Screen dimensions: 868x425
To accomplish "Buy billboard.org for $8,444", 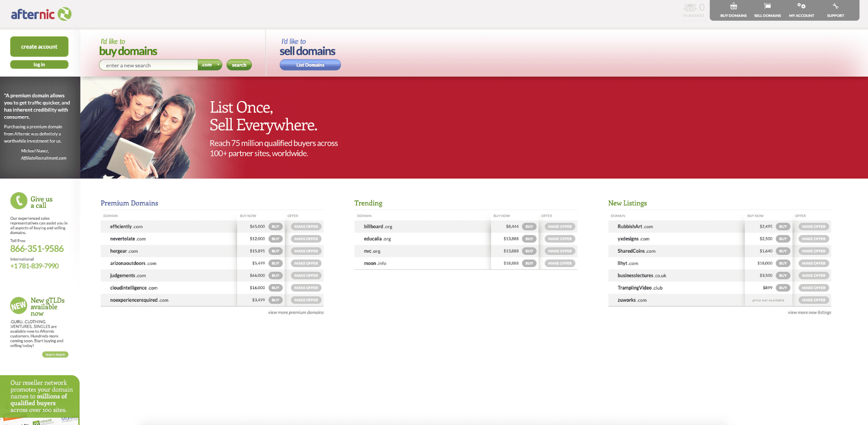I will tap(529, 227).
